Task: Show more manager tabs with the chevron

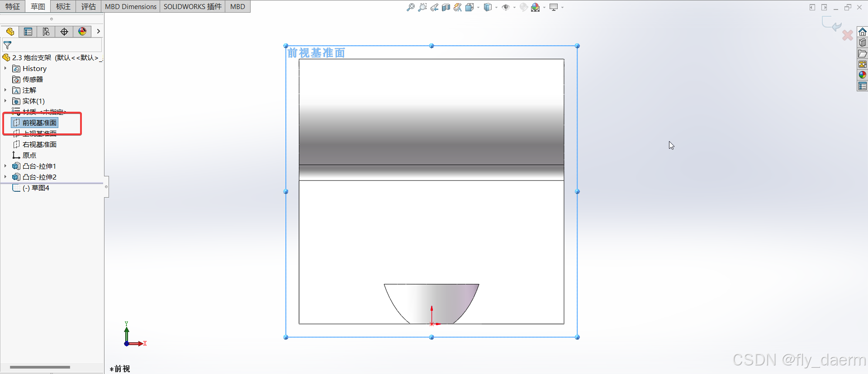Action: pos(98,31)
